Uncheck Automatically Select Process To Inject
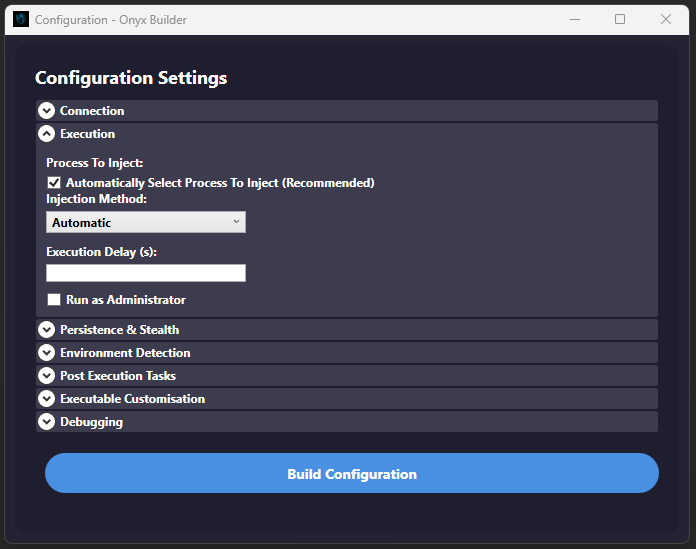Screen dimensions: 696x549 [54, 183]
